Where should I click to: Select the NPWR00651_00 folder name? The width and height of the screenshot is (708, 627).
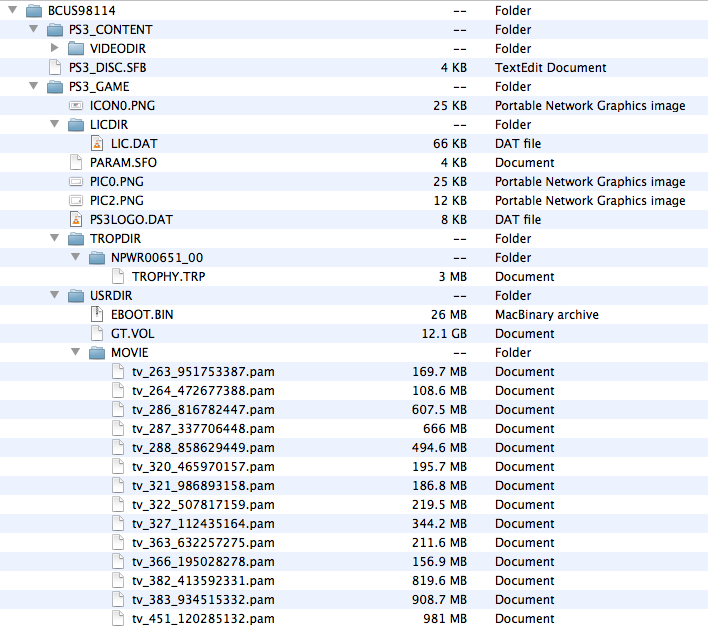[x=157, y=258]
